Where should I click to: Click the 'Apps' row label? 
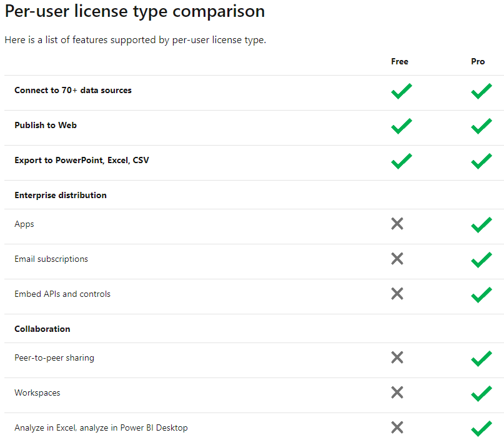point(24,224)
